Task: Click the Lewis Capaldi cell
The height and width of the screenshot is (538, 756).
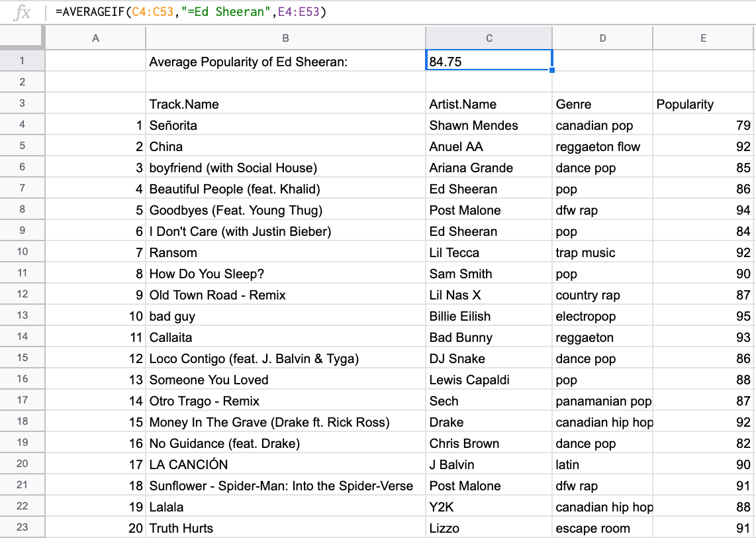Action: (489, 379)
